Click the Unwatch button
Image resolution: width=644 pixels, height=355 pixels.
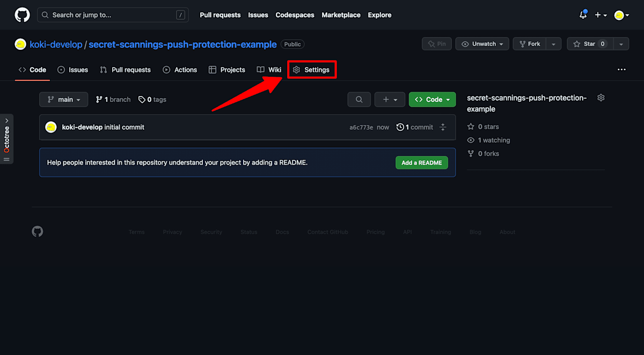[482, 44]
